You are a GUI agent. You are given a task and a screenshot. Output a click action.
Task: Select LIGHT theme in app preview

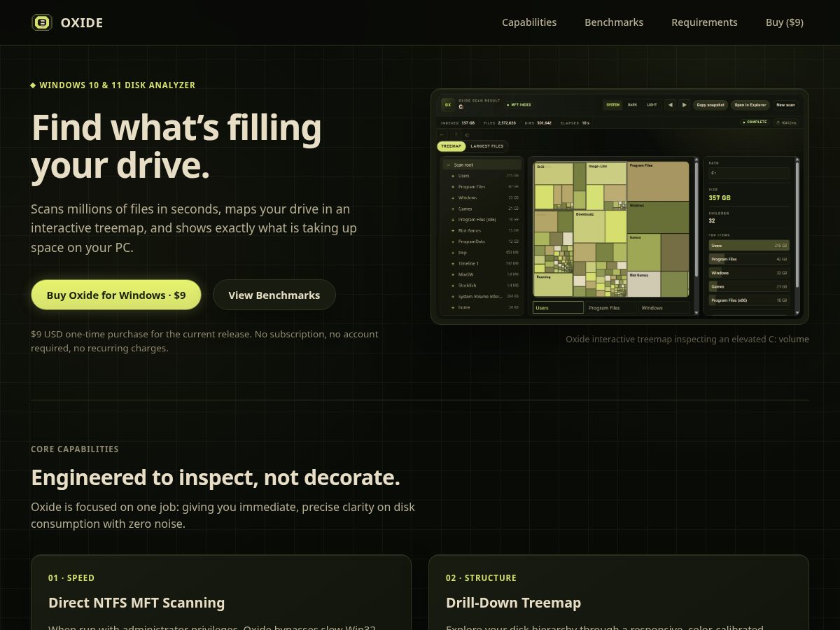[x=652, y=105]
